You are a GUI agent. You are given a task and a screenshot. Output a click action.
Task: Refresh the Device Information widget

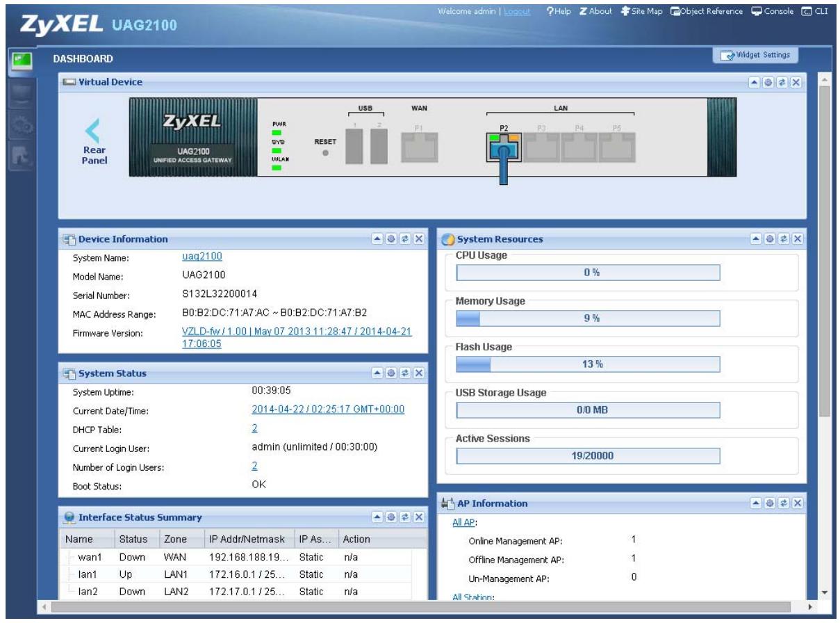pyautogui.click(x=405, y=238)
